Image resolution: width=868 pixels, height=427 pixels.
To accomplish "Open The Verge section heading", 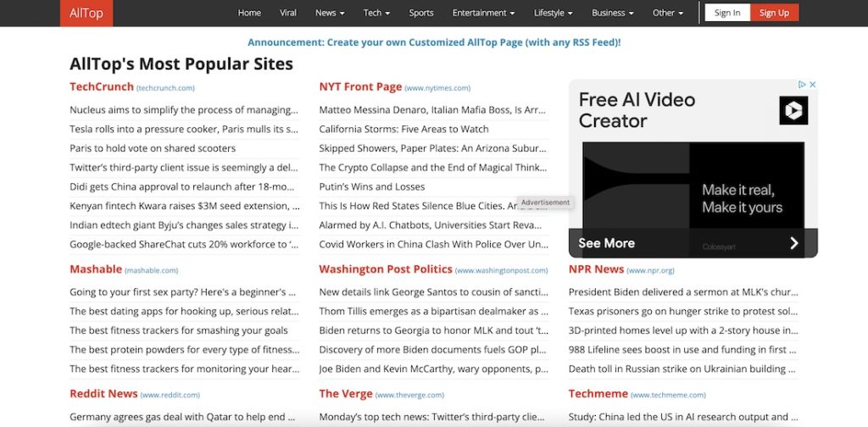I will (346, 394).
